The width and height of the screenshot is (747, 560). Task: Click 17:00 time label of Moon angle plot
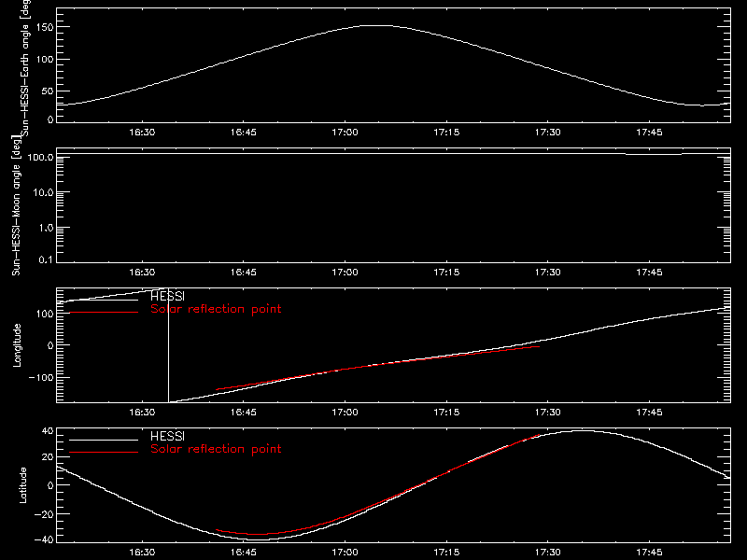[345, 273]
